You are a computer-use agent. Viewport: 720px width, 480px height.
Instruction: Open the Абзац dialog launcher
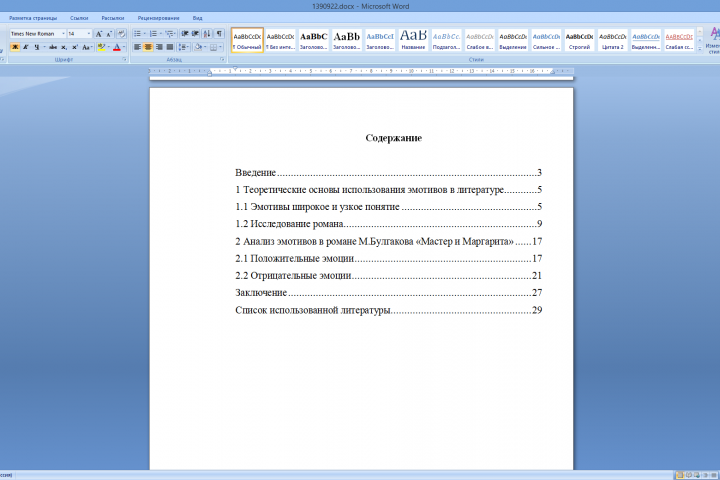pos(223,60)
